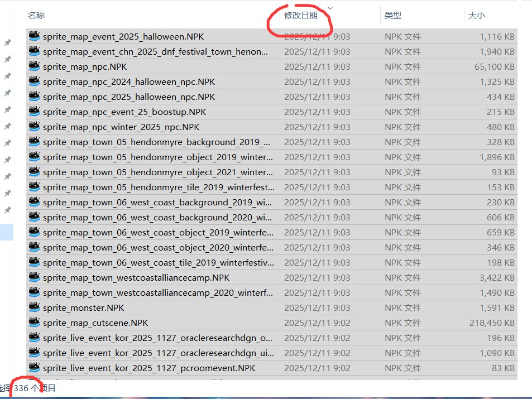532x399 pixels.
Task: Click the sprite_map_npc_2024_halloween_npc.NPK file icon
Action: [x=34, y=81]
